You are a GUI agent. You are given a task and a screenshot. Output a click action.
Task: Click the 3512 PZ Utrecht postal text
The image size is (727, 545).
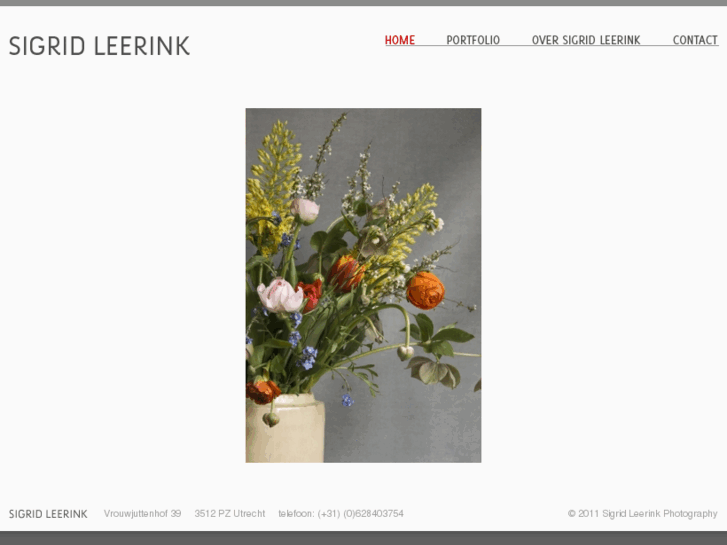pos(230,513)
